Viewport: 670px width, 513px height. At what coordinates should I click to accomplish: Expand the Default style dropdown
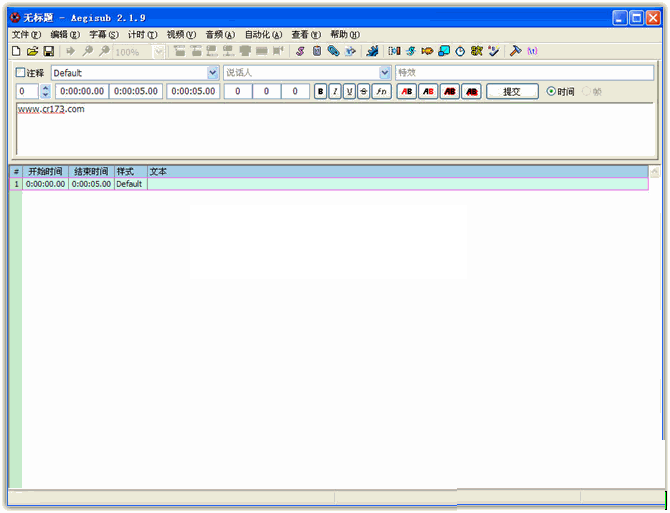click(213, 73)
